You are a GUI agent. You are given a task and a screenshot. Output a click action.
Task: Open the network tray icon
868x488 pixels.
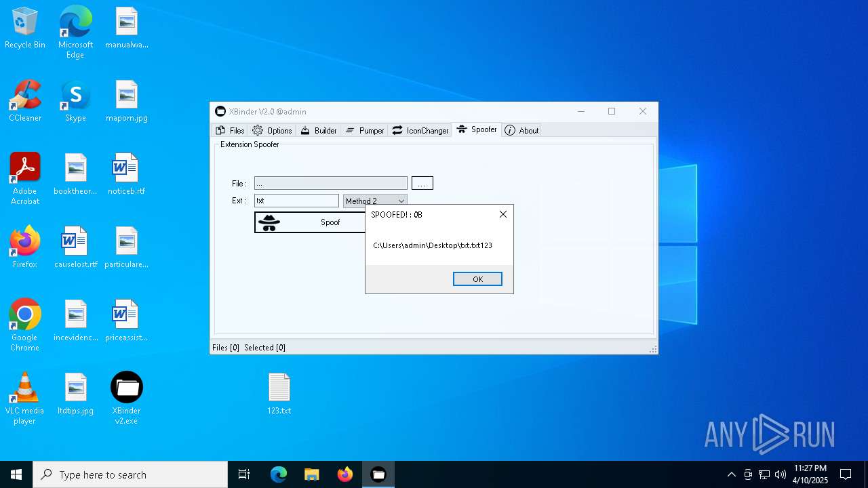coord(764,474)
